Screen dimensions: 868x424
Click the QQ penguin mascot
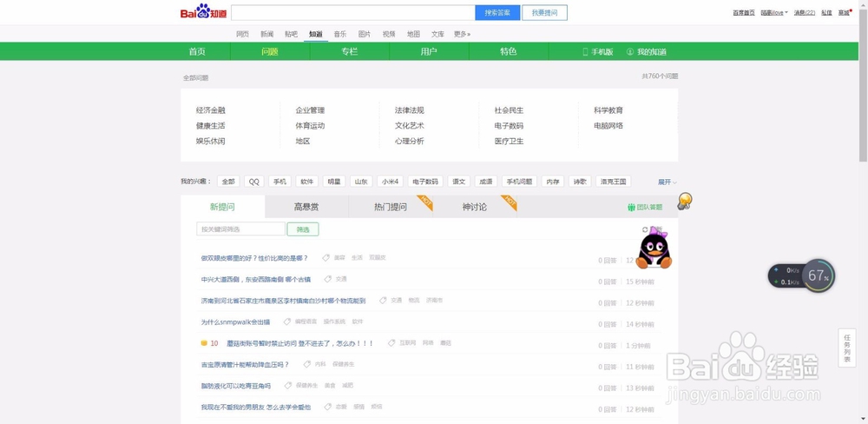[x=654, y=248]
